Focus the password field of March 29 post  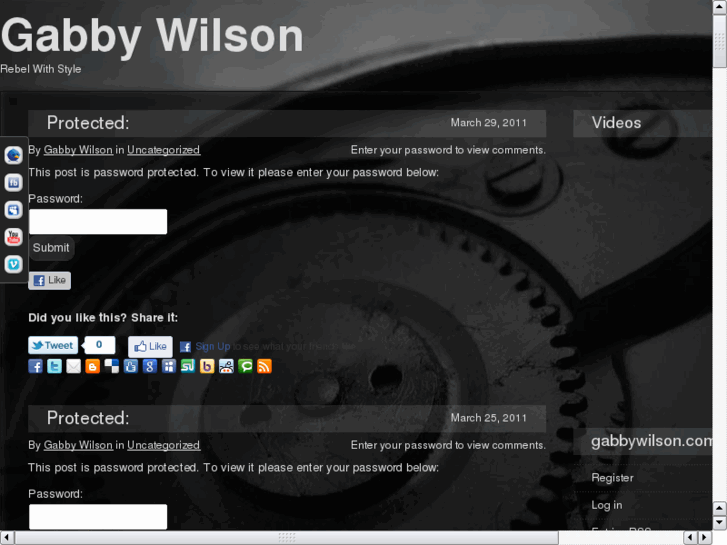[x=98, y=222]
